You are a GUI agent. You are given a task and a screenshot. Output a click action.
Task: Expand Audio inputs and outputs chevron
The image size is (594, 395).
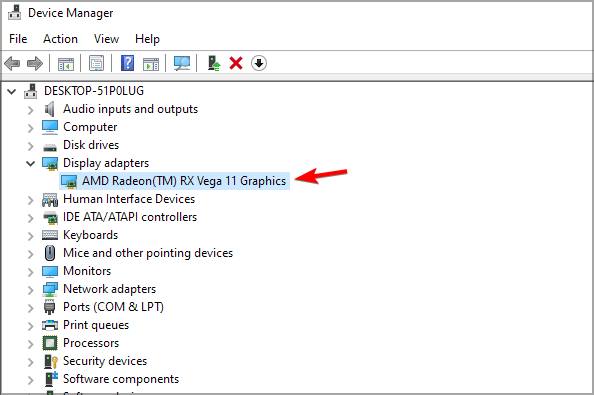31,110
